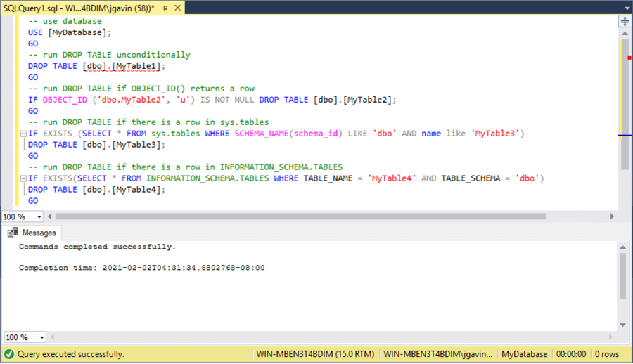Viewport: 633px width, 364px height.
Task: Click the '-- use database' comment
Action: [65, 21]
